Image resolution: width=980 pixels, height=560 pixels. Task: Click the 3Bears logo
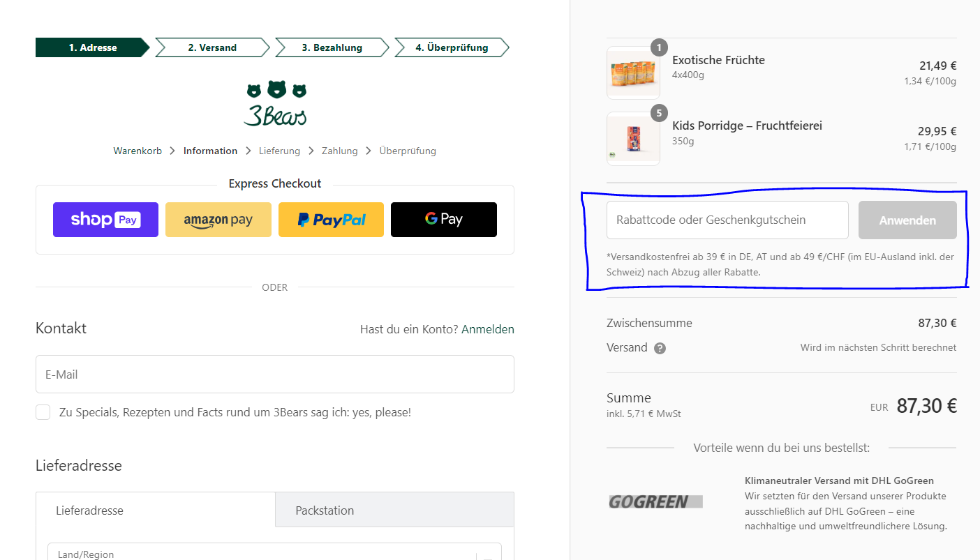pos(275,104)
